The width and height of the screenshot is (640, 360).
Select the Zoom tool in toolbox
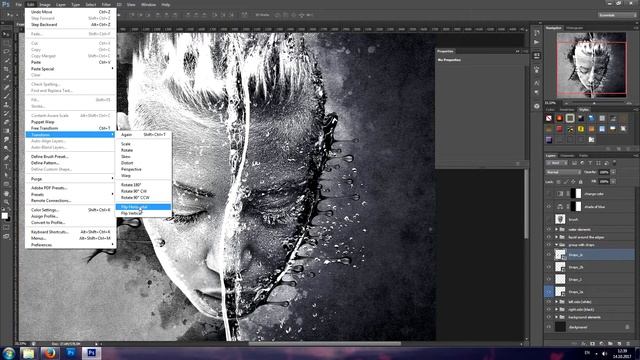[6, 202]
